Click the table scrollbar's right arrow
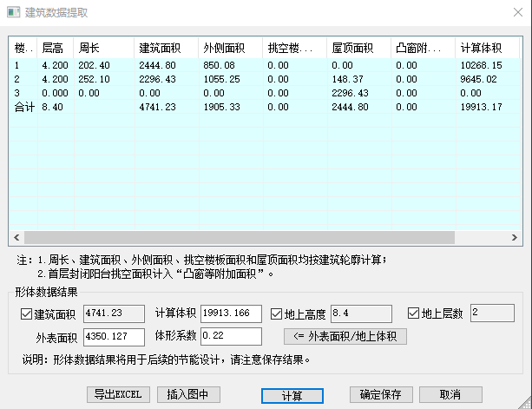 (x=510, y=237)
